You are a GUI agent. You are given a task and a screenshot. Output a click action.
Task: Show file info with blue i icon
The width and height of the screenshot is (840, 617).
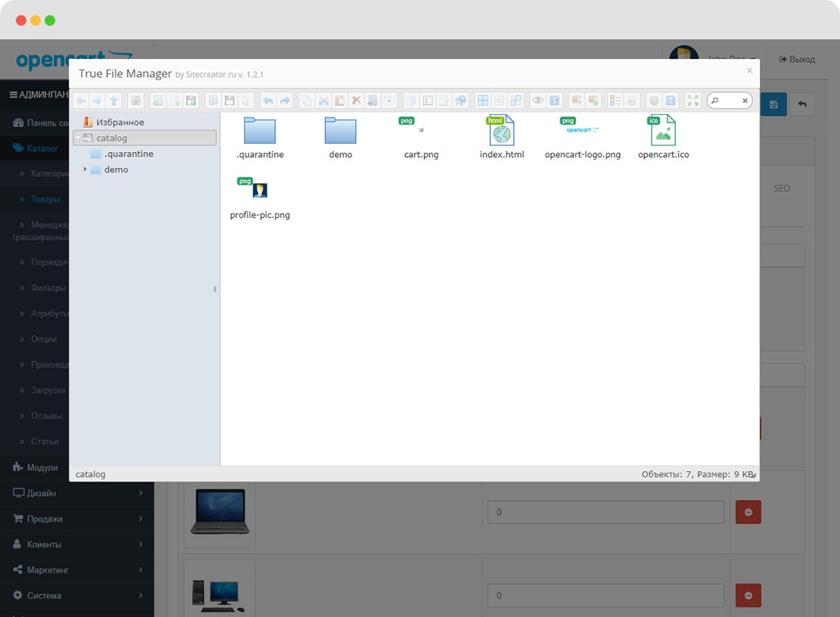tap(554, 101)
